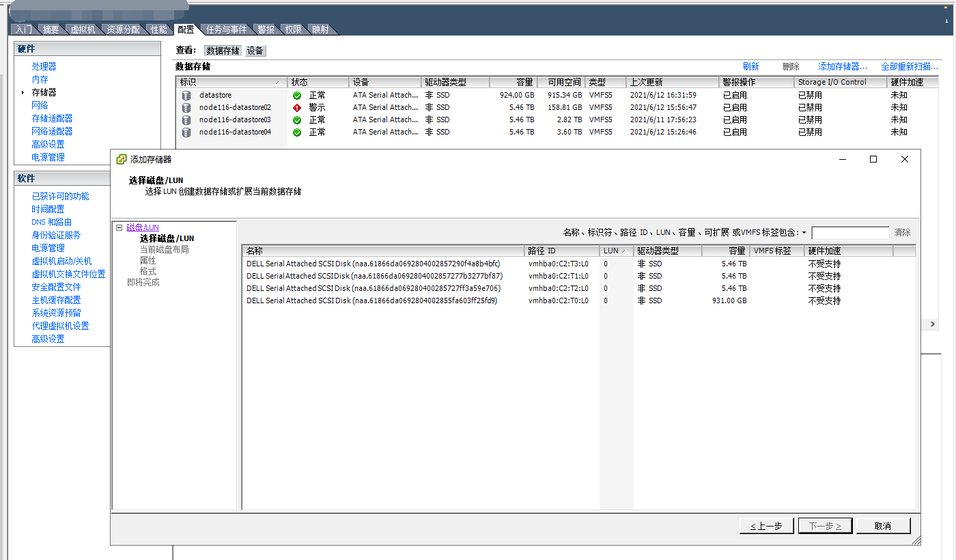The height and width of the screenshot is (560, 956).
Task: Open 网络适配器 settings
Action: [x=52, y=131]
